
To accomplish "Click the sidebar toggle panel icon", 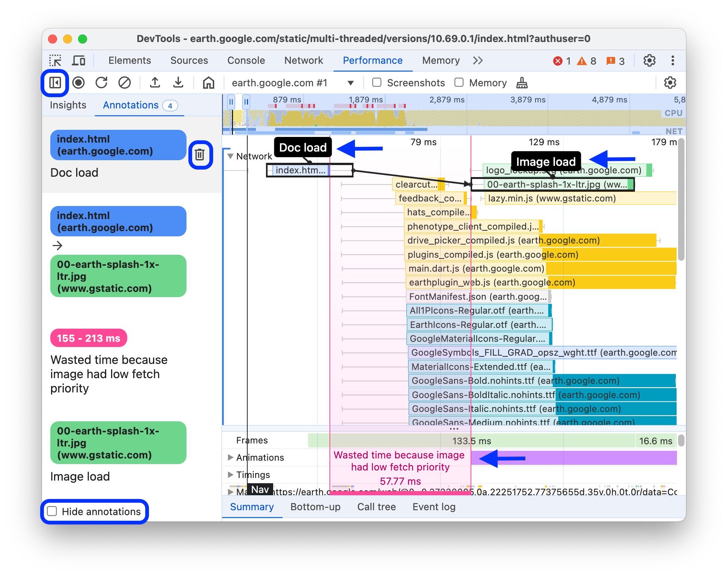I will click(56, 83).
